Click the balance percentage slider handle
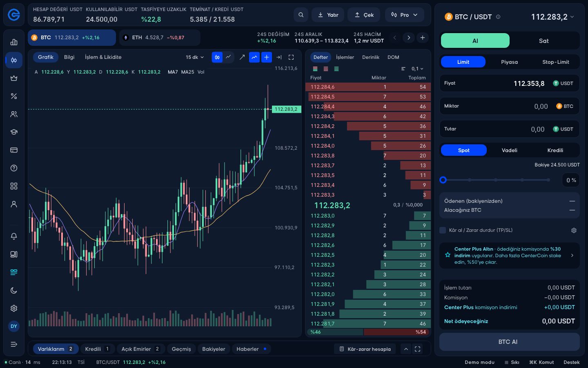The width and height of the screenshot is (588, 368). point(443,180)
